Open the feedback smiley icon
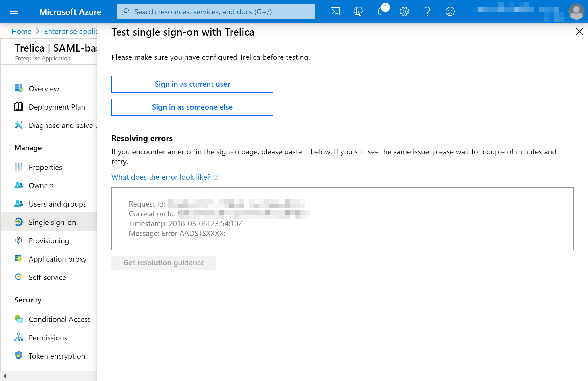Image resolution: width=588 pixels, height=381 pixels. (450, 11)
